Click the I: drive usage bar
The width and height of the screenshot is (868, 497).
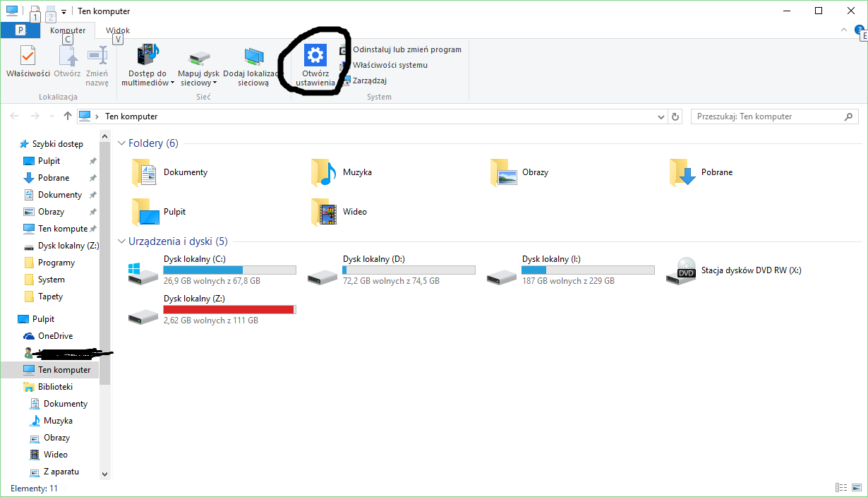coord(588,270)
